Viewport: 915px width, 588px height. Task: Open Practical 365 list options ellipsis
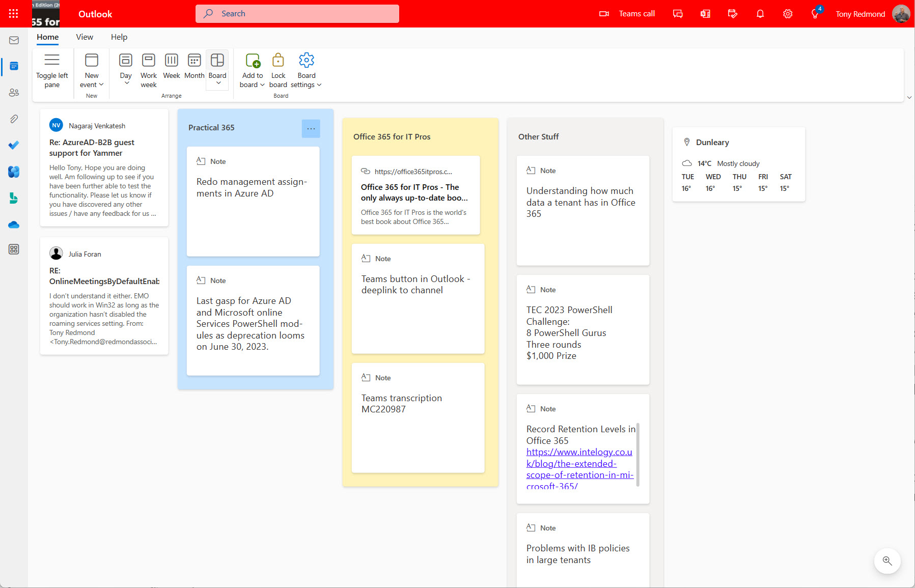311,129
